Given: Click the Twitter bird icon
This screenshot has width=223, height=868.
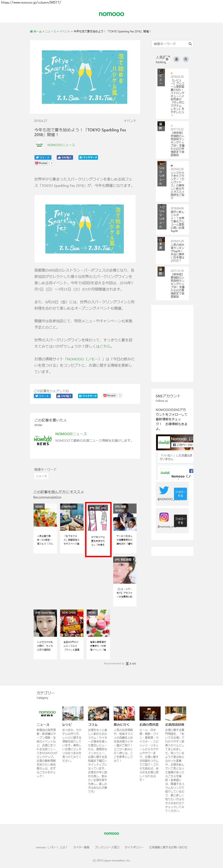Looking at the screenshot, I should (164, 490).
